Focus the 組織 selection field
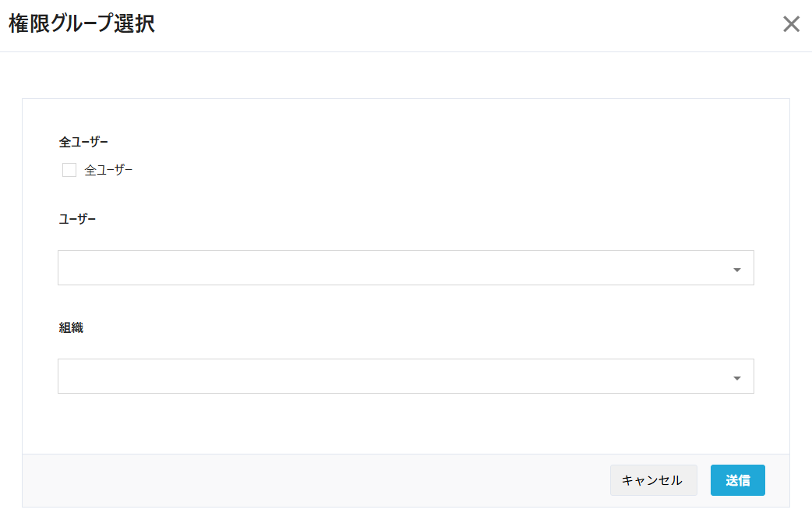 390,377
